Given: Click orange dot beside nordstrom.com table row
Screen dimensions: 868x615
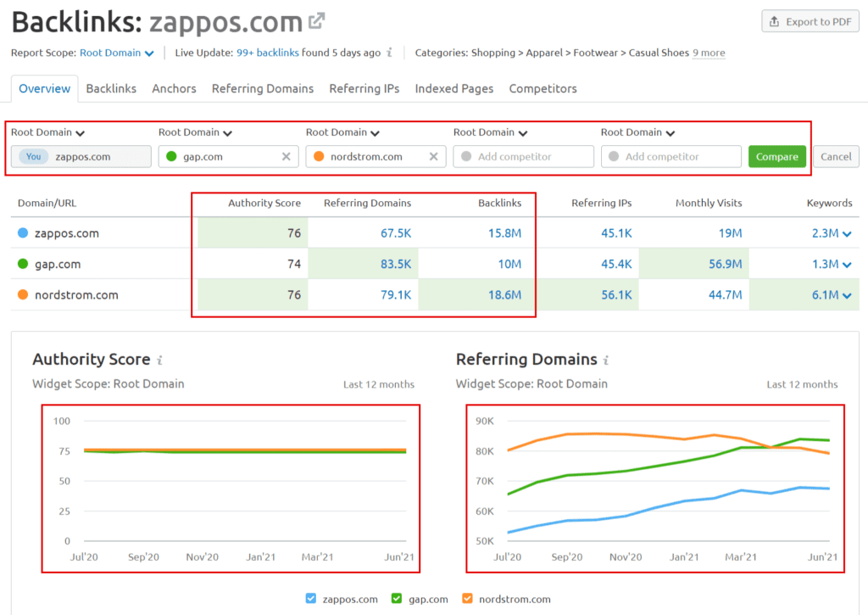Looking at the screenshot, I should click(23, 294).
